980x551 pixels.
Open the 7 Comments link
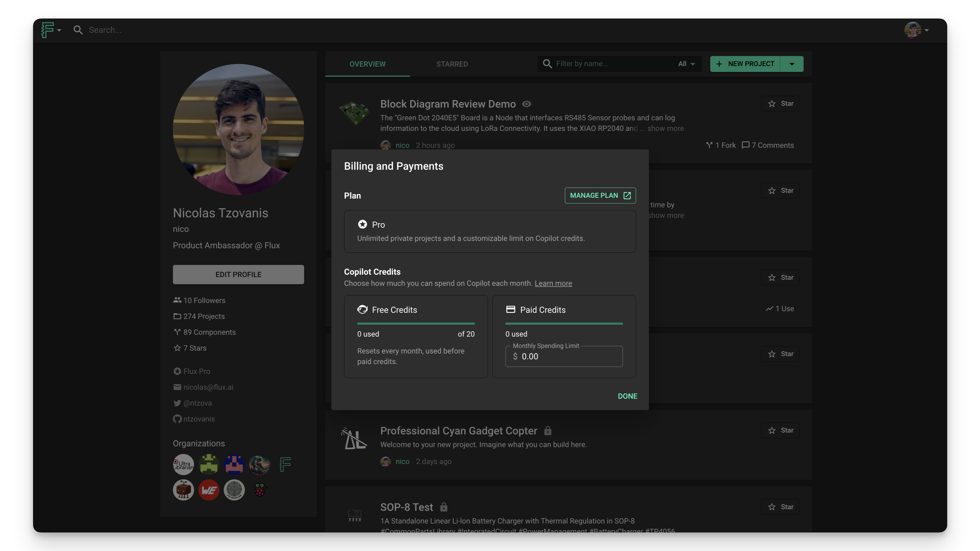tap(768, 145)
